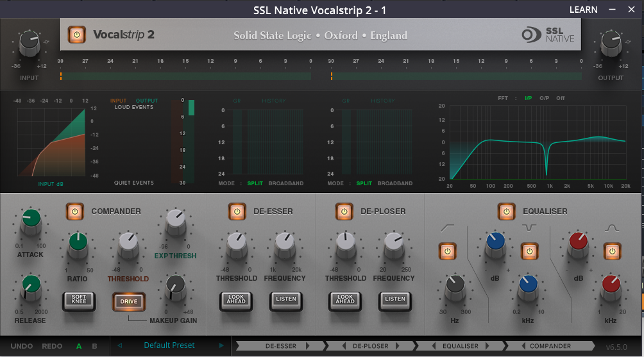The width and height of the screenshot is (644, 357).
Task: Click the red bell kHz knob
Action: (x=611, y=287)
